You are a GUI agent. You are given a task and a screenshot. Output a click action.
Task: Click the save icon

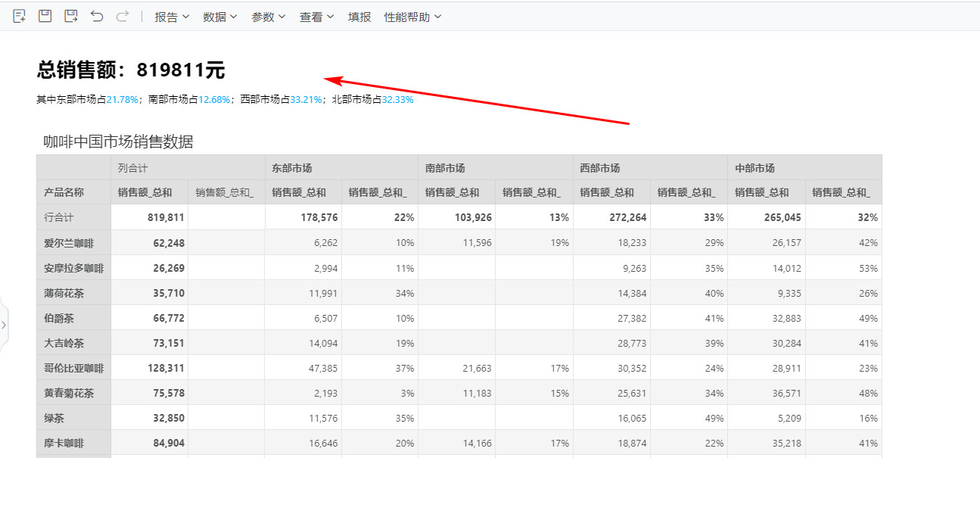click(45, 16)
